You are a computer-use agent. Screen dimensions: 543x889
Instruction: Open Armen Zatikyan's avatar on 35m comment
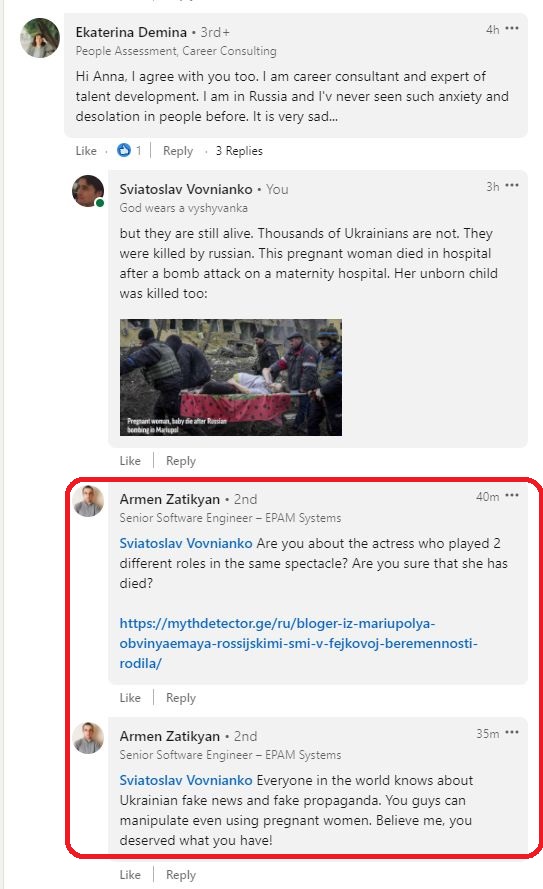tap(88, 738)
